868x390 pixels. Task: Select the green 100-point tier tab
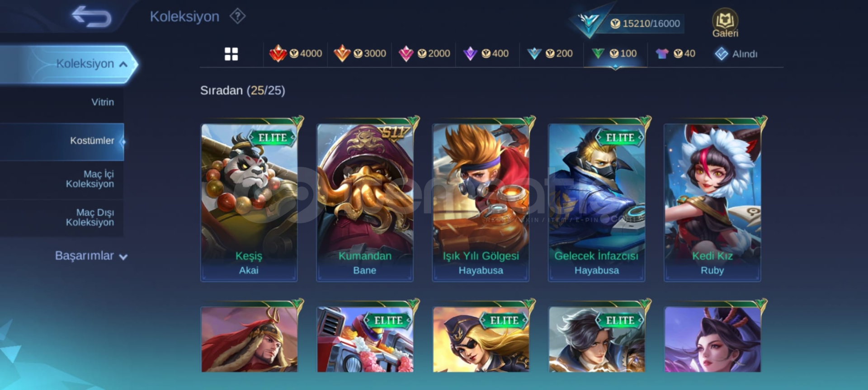614,54
